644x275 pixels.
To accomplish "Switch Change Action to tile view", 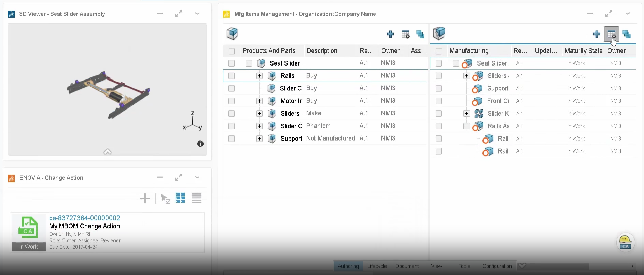I will [180, 198].
